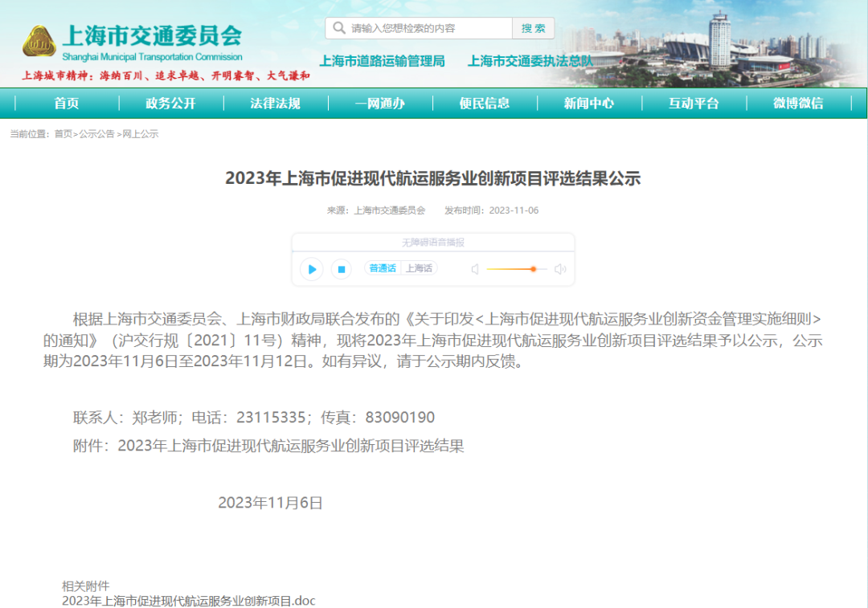Adjust the voice volume slider
This screenshot has height=608, width=868.
pos(532,269)
